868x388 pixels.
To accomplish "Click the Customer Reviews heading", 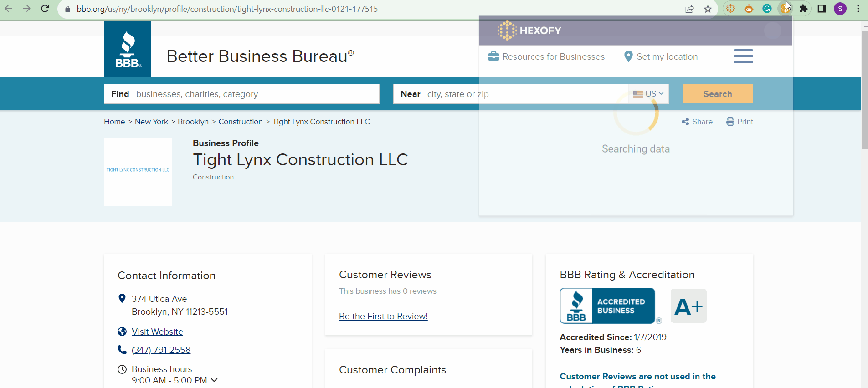I will click(385, 275).
